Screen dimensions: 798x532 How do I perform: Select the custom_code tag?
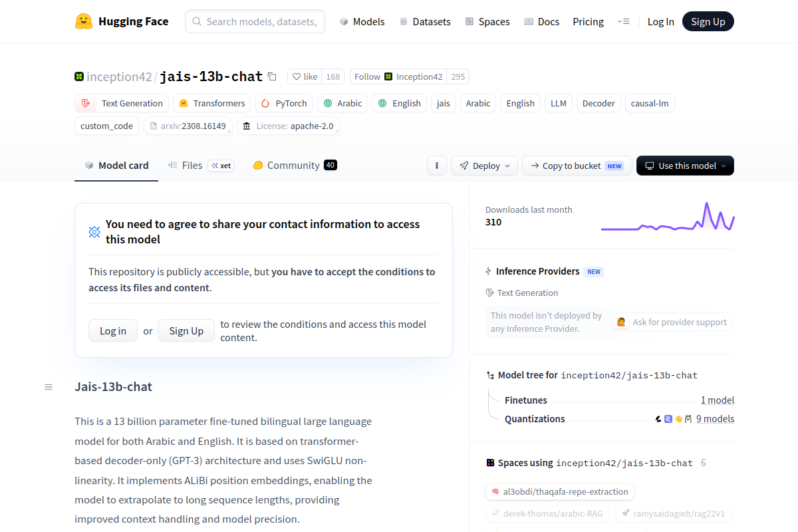[x=106, y=126]
